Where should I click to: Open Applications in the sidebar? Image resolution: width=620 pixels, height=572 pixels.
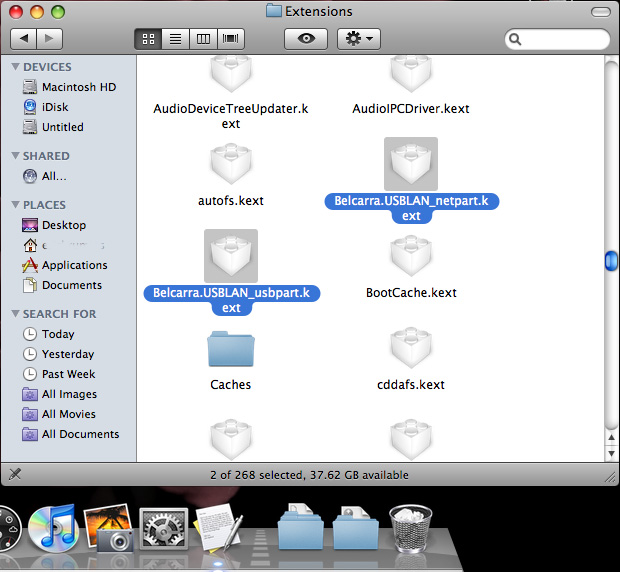pyautogui.click(x=65, y=265)
